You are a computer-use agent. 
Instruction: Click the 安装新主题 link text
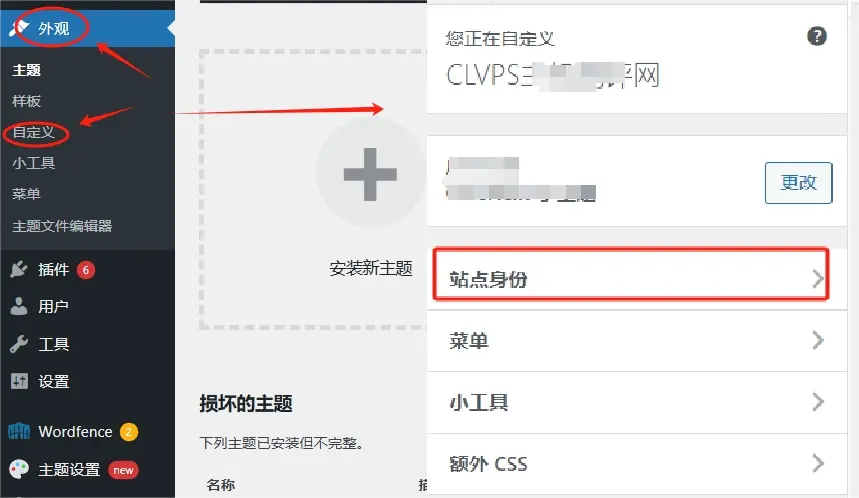371,268
